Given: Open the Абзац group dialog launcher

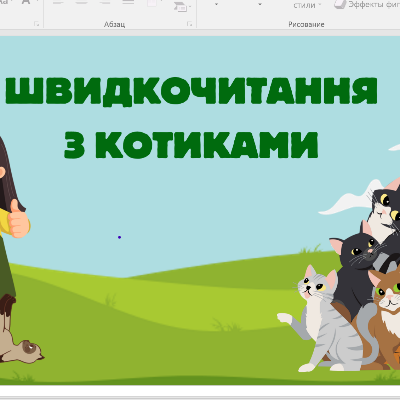Looking at the screenshot, I should 189,24.
